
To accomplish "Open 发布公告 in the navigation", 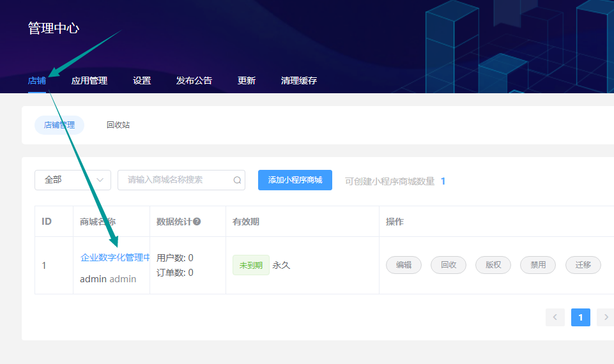I will 194,80.
